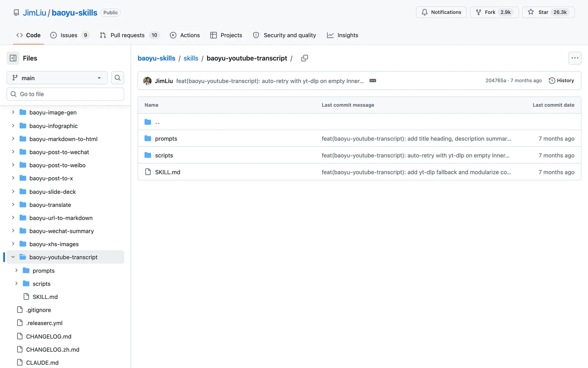
Task: Expand the commit message ellipsis
Action: (x=373, y=81)
